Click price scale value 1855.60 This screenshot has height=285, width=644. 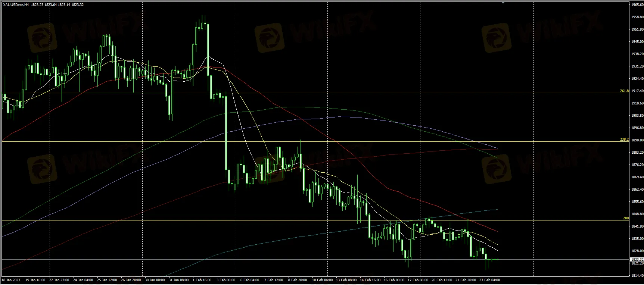pyautogui.click(x=637, y=201)
